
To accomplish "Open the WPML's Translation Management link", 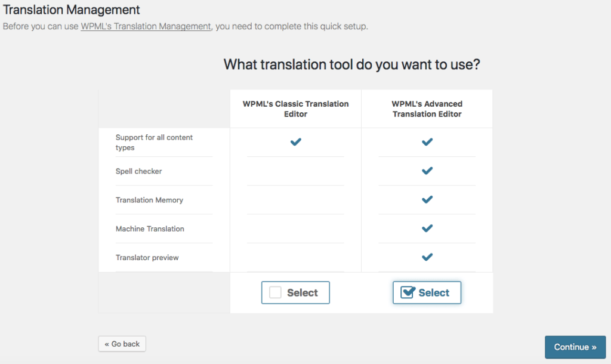I will pyautogui.click(x=146, y=26).
